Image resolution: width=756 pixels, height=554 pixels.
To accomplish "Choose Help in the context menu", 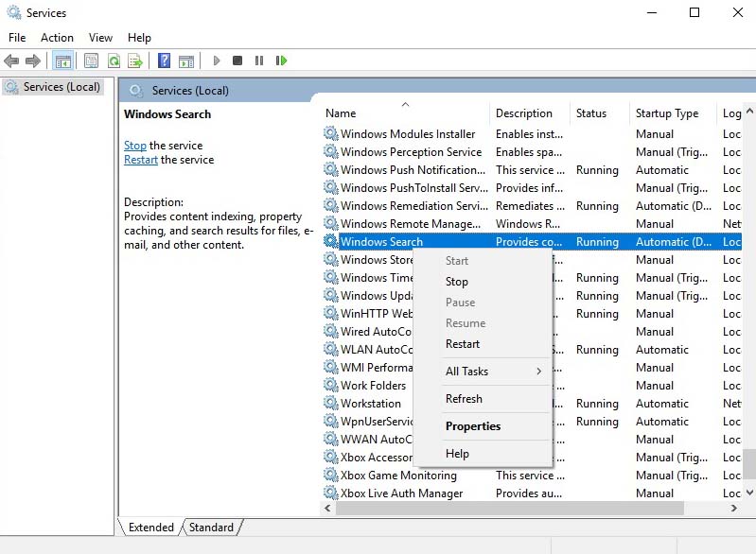I will point(483,454).
